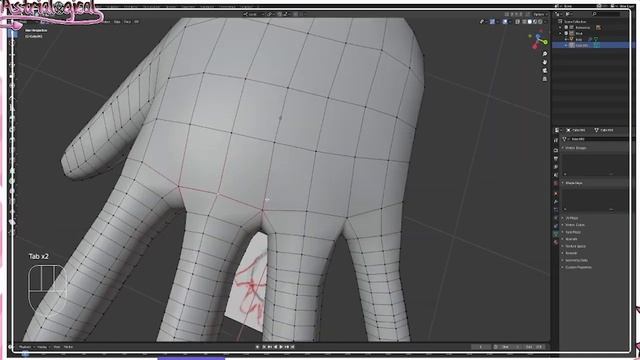640x360 pixels.
Task: Open the Object Constraints properties tab
Action: pyautogui.click(x=556, y=226)
